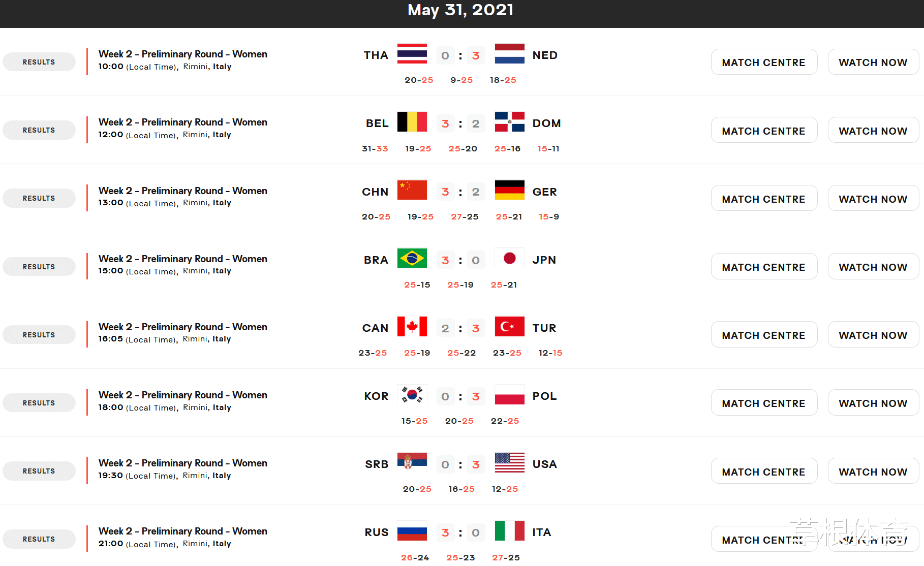Open the 19:30 SRB vs USA match title

tap(182, 463)
